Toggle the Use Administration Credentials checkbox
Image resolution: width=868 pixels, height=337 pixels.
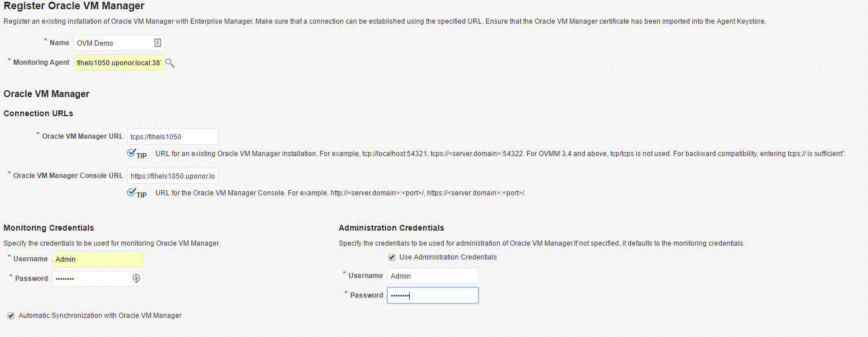(392, 257)
